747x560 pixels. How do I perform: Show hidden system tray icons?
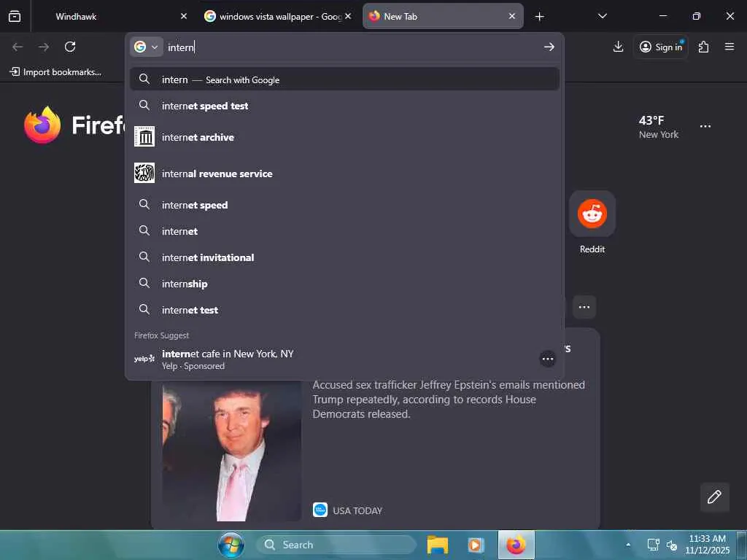tap(628, 545)
